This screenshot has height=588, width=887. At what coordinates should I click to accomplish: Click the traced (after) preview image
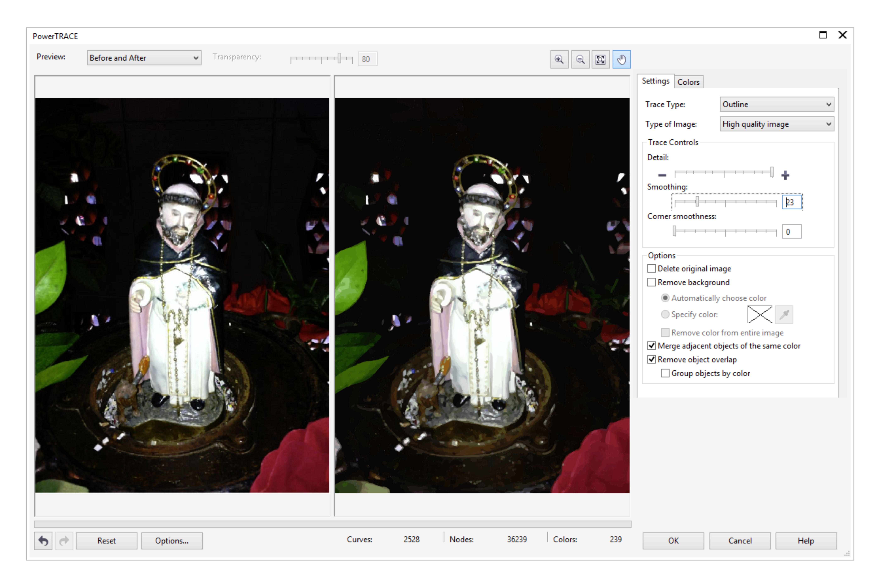482,295
